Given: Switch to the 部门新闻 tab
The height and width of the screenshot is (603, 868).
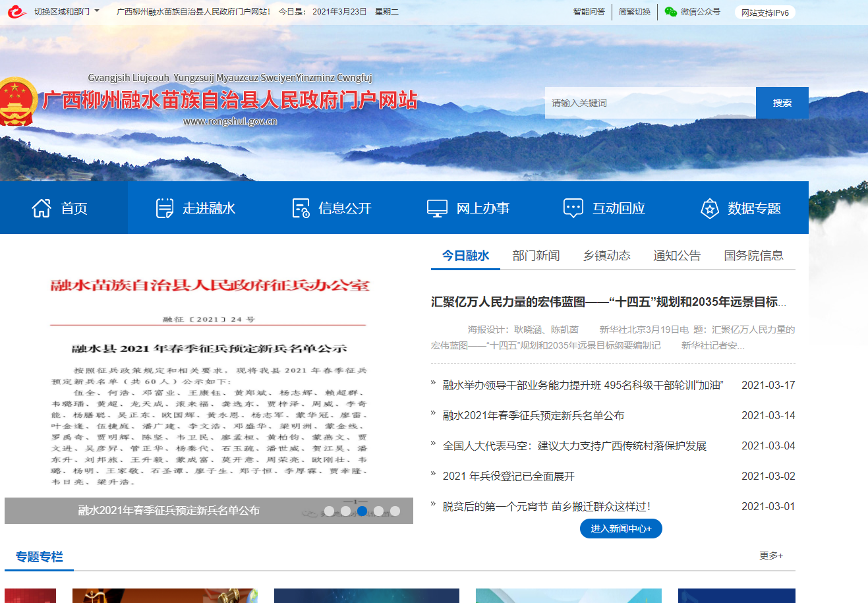Looking at the screenshot, I should coord(536,256).
